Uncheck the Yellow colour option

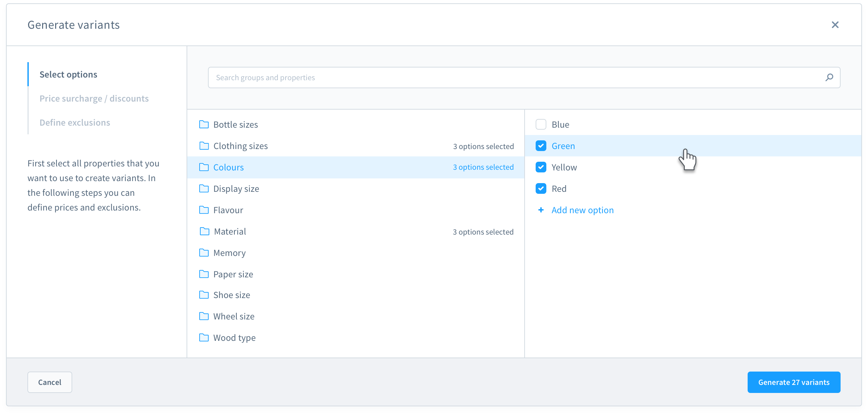point(541,167)
